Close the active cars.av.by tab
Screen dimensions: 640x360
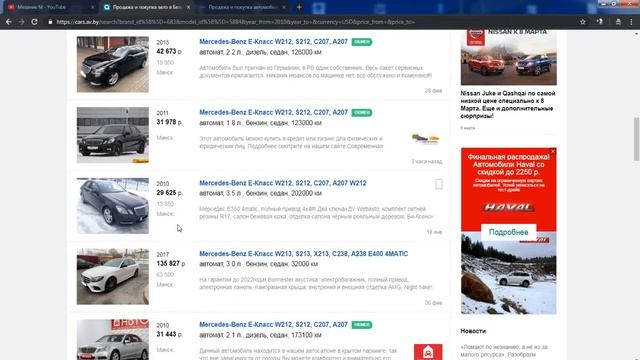pyautogui.click(x=188, y=7)
